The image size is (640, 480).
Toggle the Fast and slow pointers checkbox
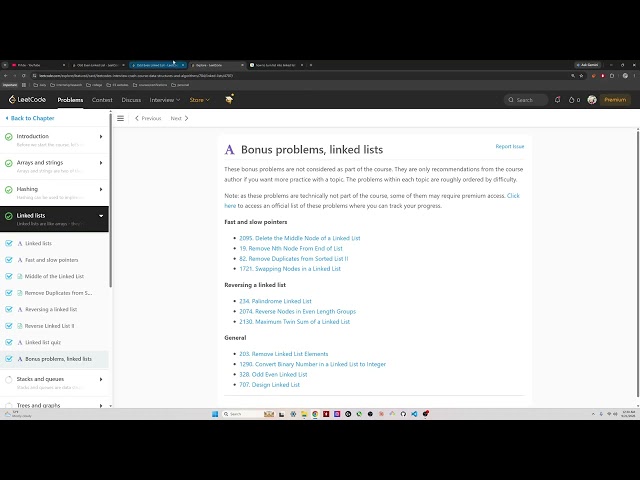coord(9,260)
